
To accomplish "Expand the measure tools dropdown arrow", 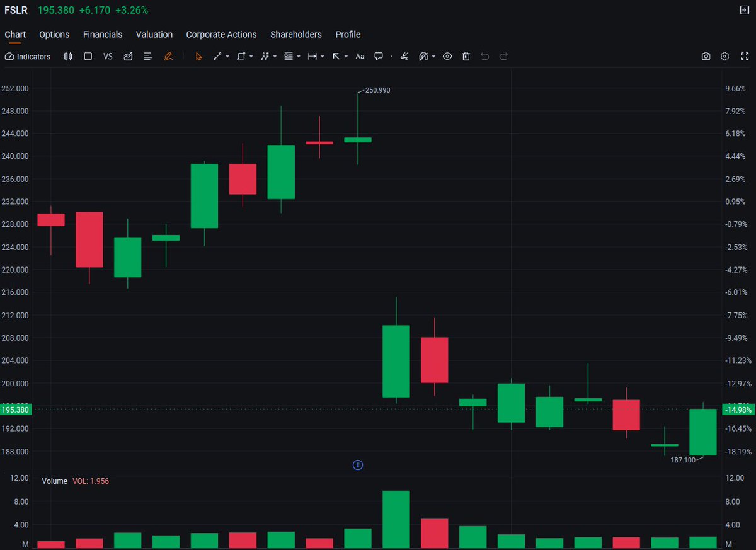I will pos(323,57).
